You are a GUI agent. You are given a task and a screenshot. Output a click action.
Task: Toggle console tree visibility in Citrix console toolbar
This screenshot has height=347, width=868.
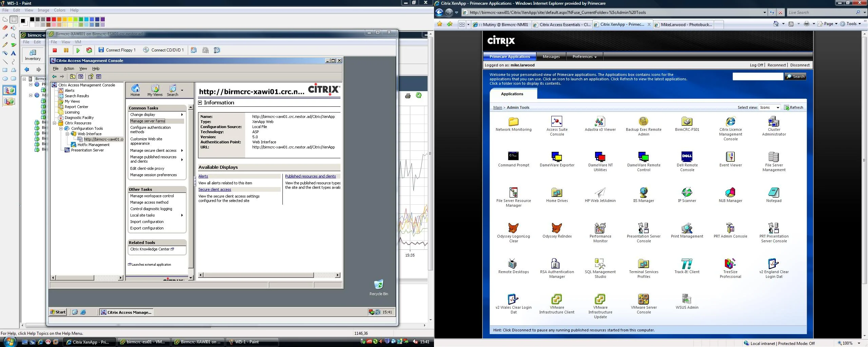pos(81,77)
